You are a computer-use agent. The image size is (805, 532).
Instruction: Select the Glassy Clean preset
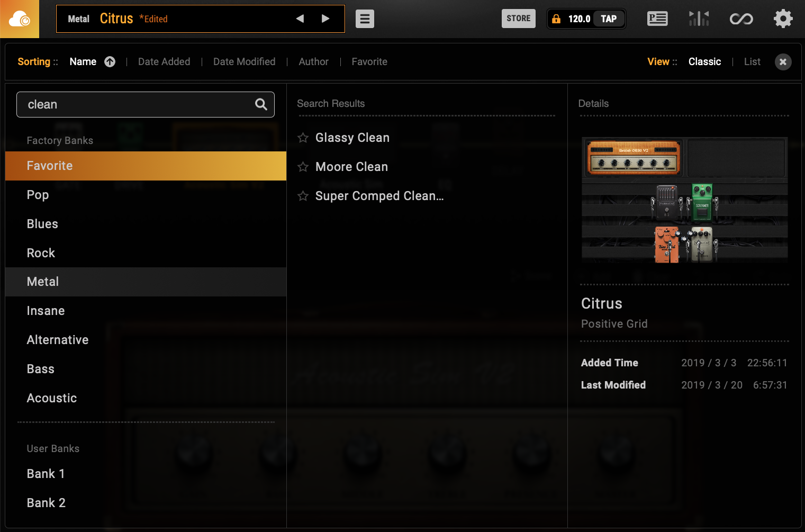coord(352,138)
